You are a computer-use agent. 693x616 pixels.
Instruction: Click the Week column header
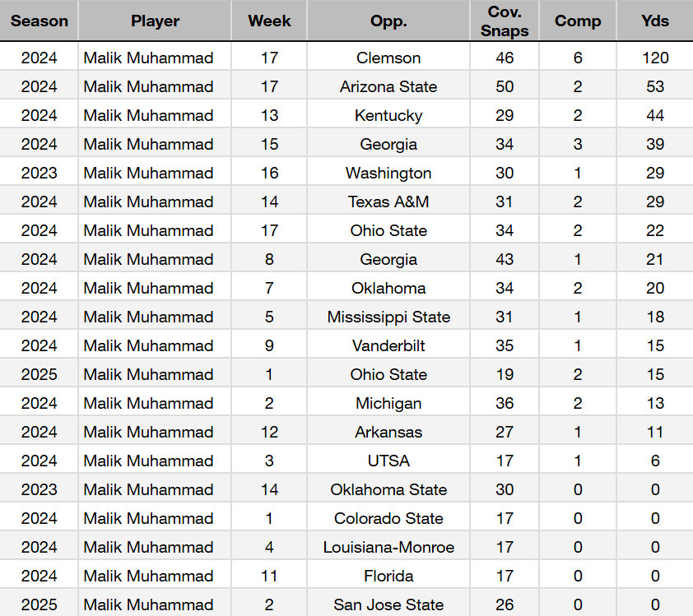pyautogui.click(x=269, y=21)
